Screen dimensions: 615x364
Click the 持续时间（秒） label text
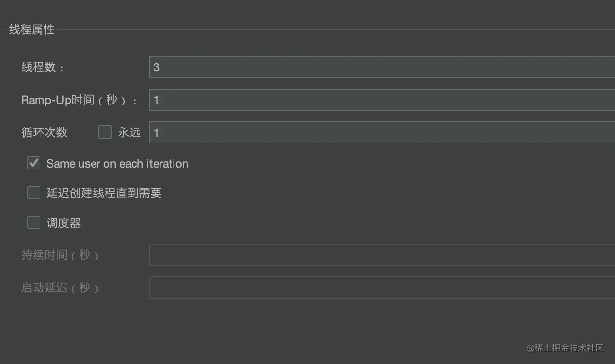60,255
